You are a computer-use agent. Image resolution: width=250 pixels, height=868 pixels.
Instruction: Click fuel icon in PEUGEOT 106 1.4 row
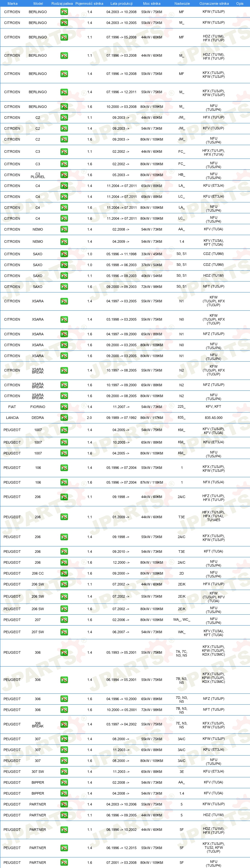click(64, 468)
